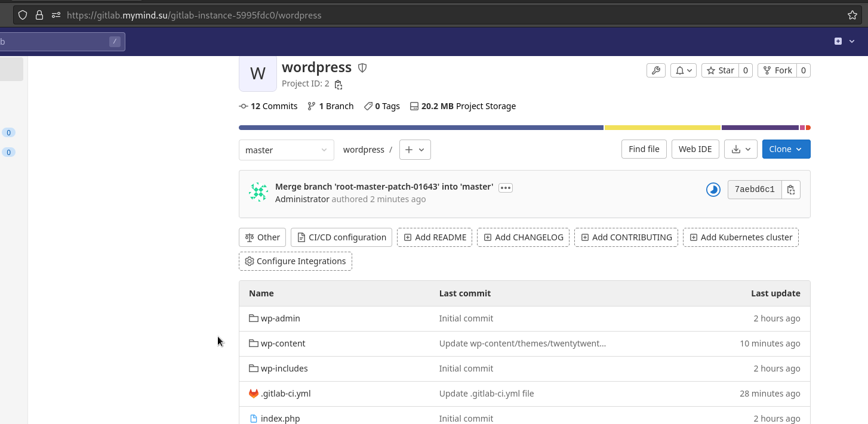This screenshot has height=424, width=868.
Task: Open the index.php file
Action: tap(281, 419)
